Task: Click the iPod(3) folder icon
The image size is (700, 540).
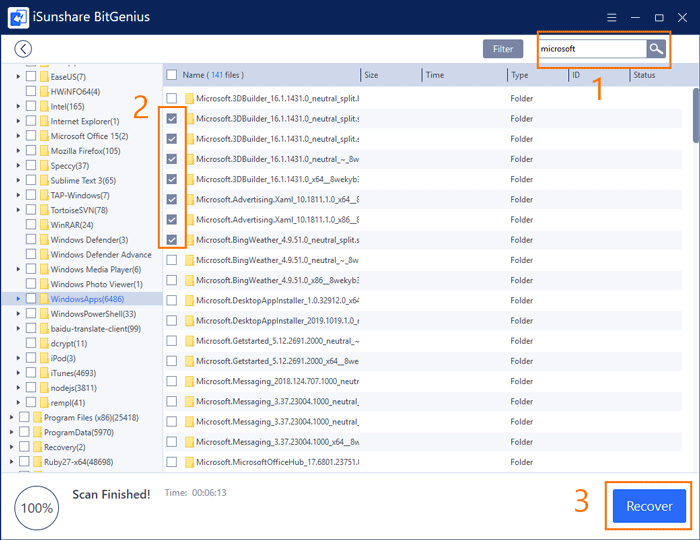Action: [44, 358]
